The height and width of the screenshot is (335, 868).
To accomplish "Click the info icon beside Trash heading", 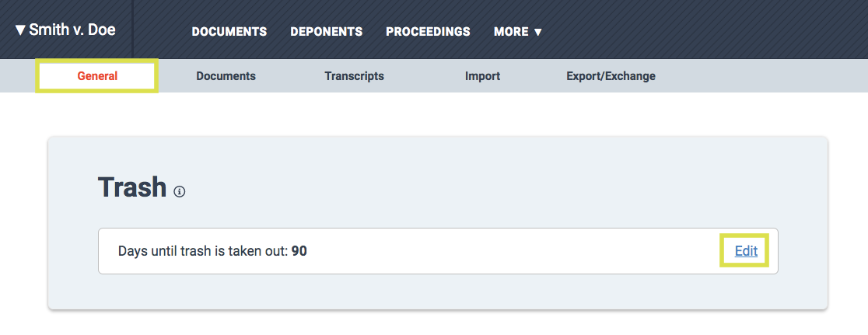I will coord(180,192).
